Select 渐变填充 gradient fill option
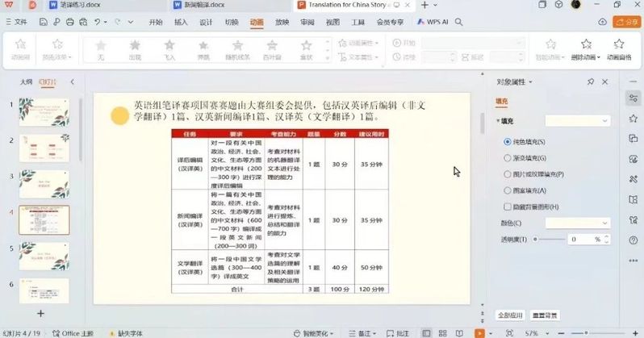 coord(508,157)
